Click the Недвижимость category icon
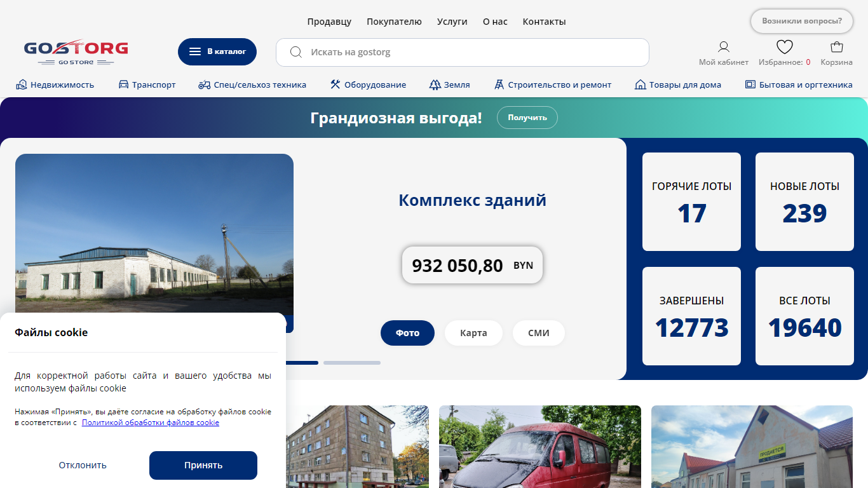Screen dimensions: 868x488 point(22,85)
